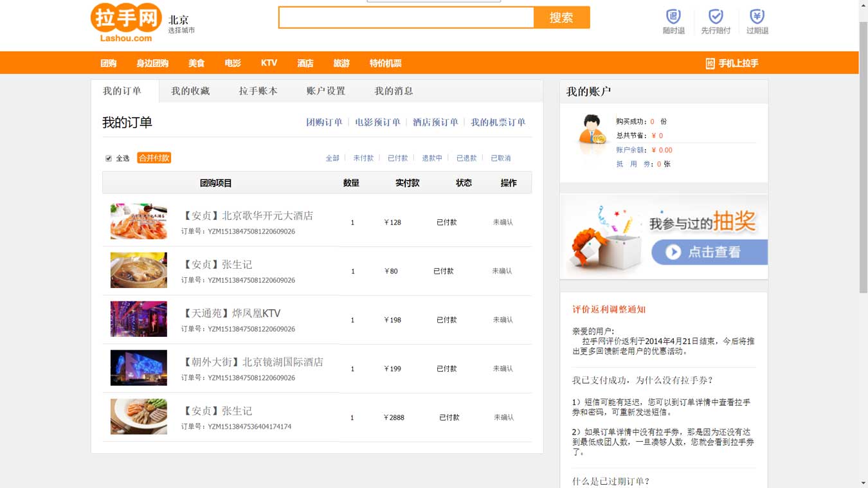Click 北京 city name near logo
Screen dimensions: 868x488
click(179, 20)
